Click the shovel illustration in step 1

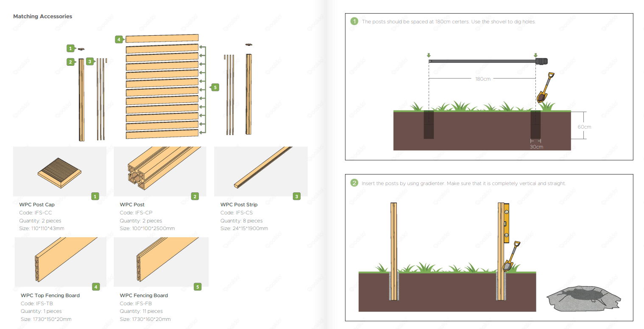click(x=546, y=88)
